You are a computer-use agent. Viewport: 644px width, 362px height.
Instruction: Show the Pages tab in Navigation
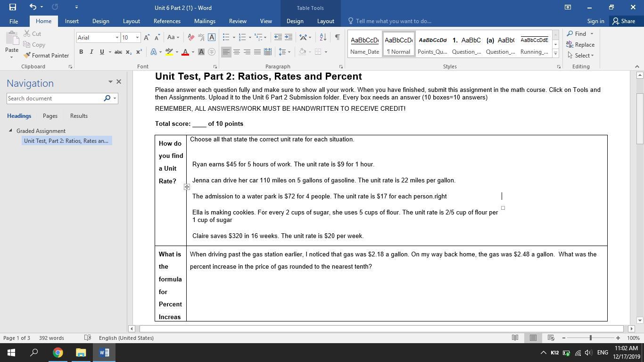(x=50, y=116)
